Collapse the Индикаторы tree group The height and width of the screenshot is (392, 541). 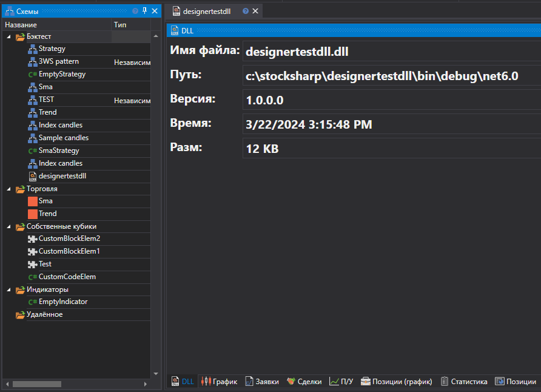[8, 290]
